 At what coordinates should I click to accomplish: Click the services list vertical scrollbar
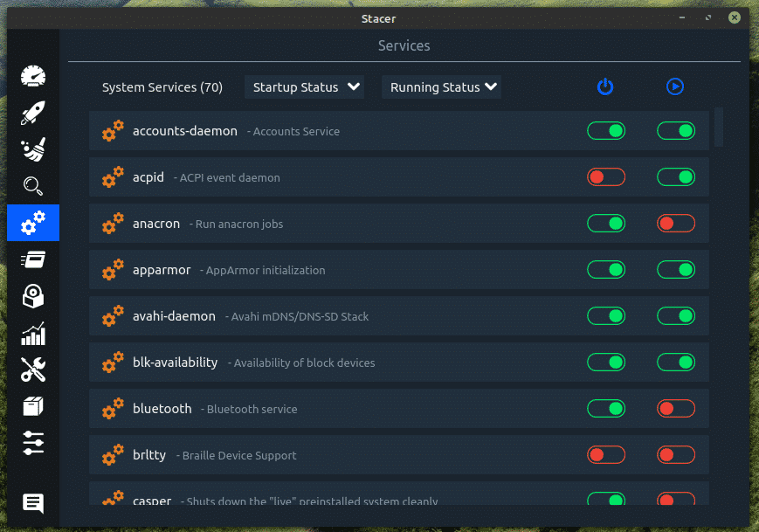(719, 127)
